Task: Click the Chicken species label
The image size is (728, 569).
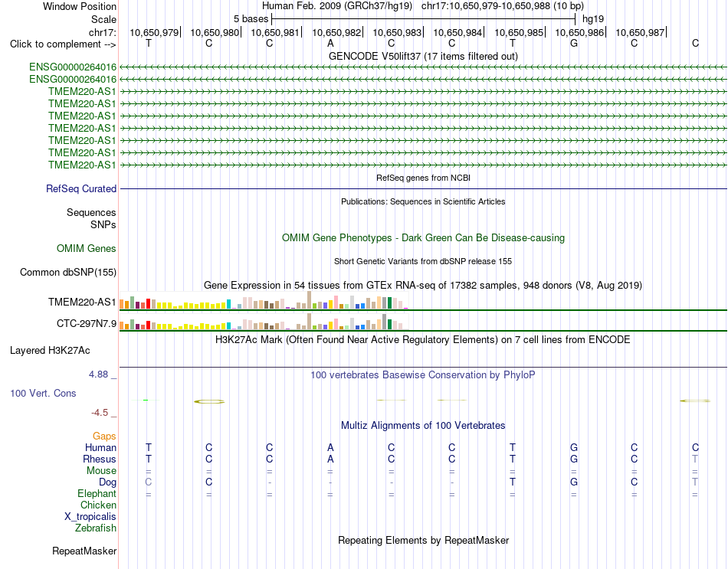Action: 98,505
